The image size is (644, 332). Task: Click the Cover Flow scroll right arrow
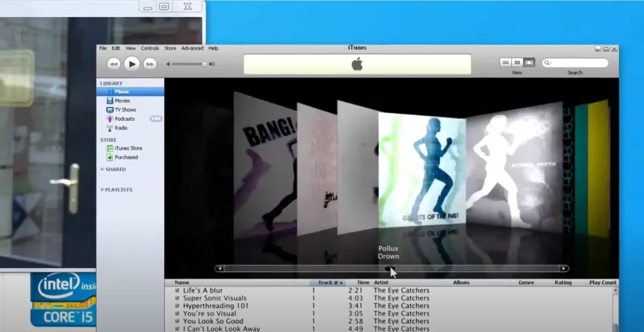pos(564,268)
